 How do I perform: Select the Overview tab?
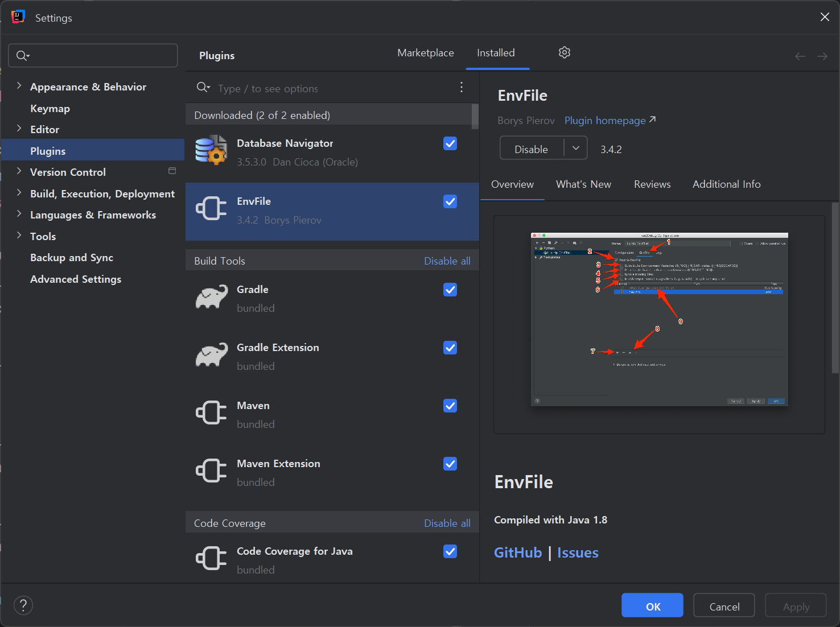[512, 184]
